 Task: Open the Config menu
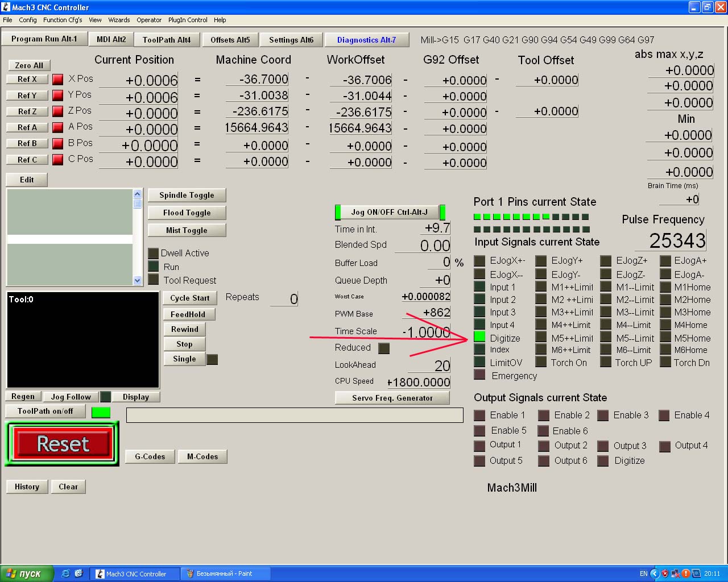[28, 20]
